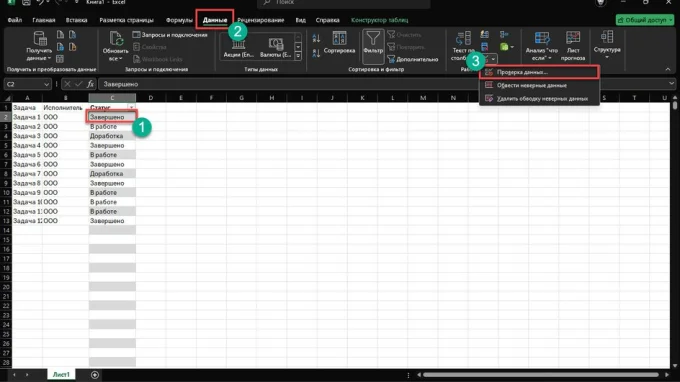The height and width of the screenshot is (382, 680).
Task: Switch to the Вставка tab
Action: click(76, 20)
